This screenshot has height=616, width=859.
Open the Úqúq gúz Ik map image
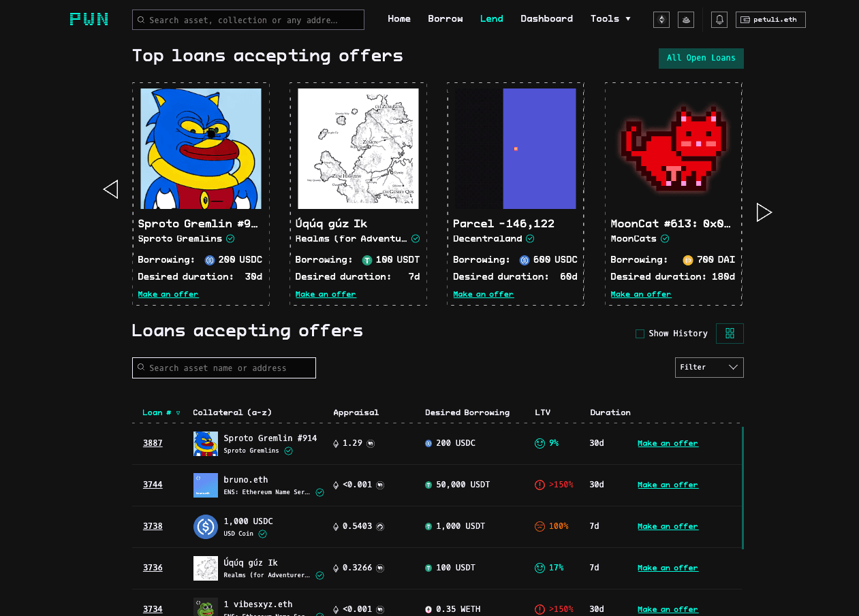358,148
